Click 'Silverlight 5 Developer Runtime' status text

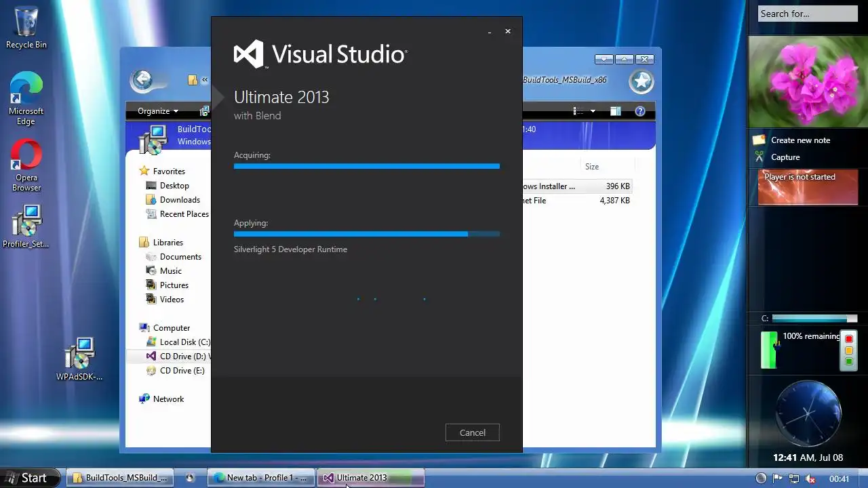(x=290, y=249)
